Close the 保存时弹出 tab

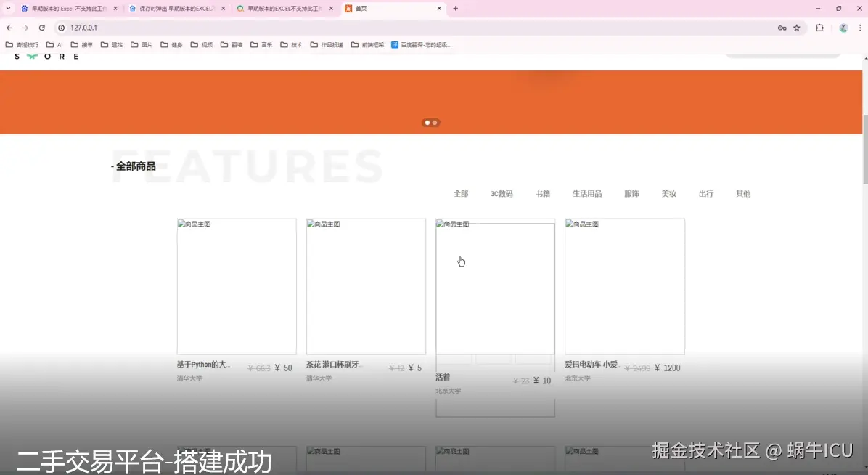pyautogui.click(x=223, y=8)
